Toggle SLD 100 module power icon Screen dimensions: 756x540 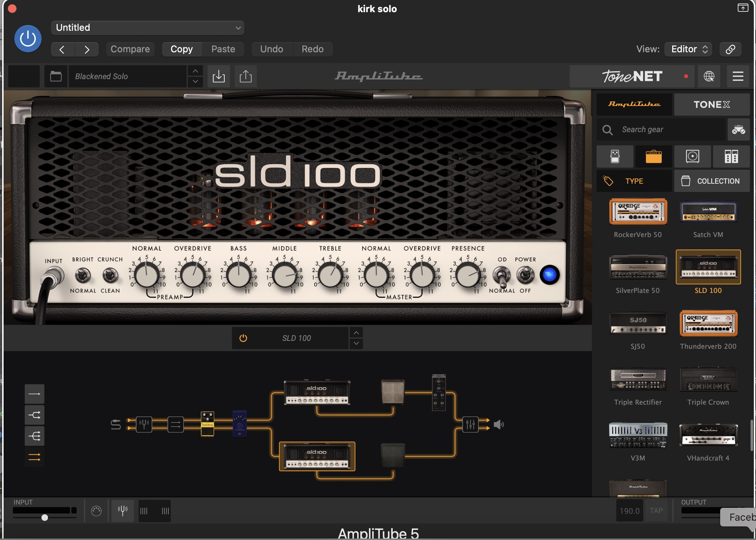(243, 338)
